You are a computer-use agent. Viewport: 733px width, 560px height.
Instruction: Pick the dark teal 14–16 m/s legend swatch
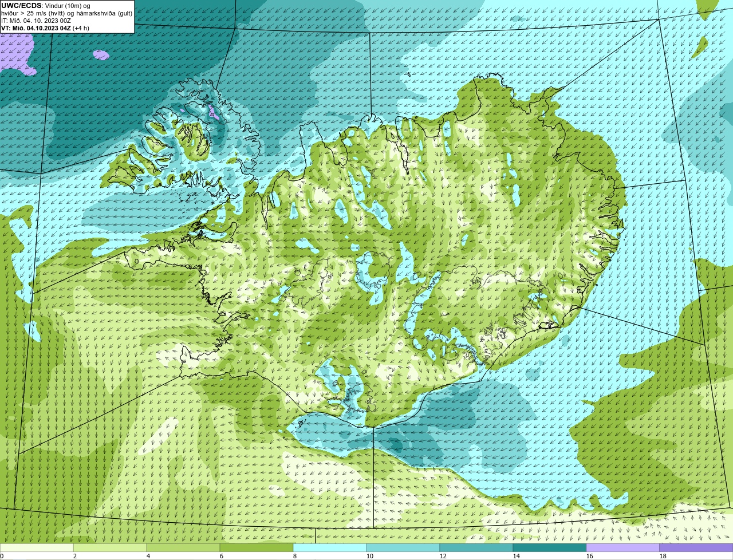coord(550,547)
